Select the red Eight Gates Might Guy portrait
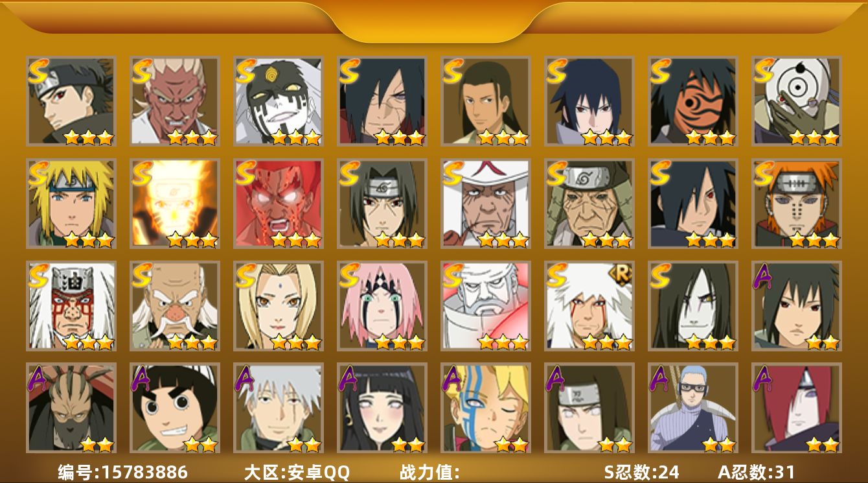The height and width of the screenshot is (483, 868). coord(279,204)
